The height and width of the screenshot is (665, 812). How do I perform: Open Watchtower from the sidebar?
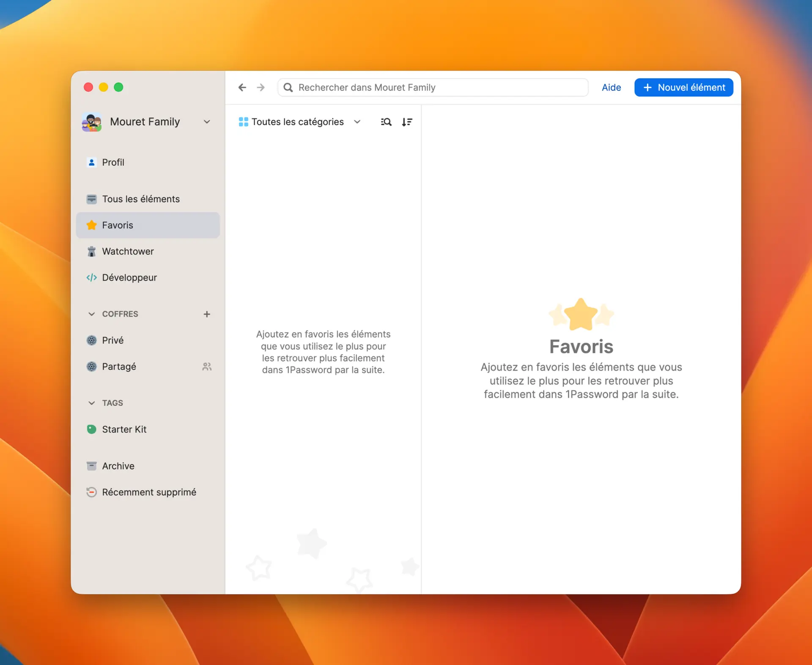[128, 252]
